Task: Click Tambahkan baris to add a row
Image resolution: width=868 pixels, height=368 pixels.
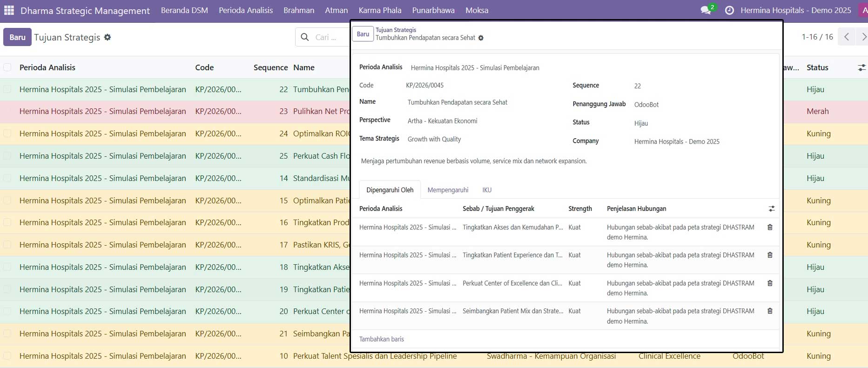Action: coord(382,339)
